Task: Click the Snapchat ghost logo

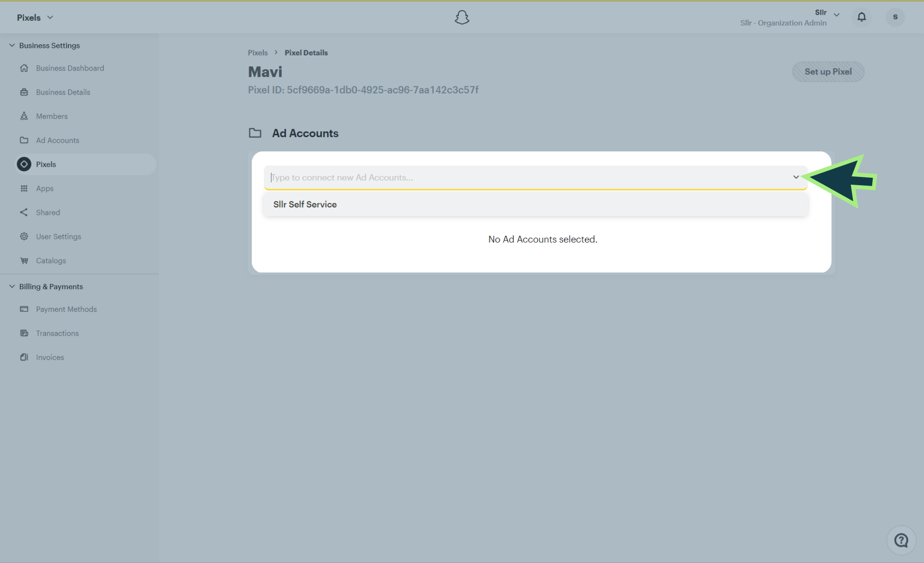Action: pos(462,18)
